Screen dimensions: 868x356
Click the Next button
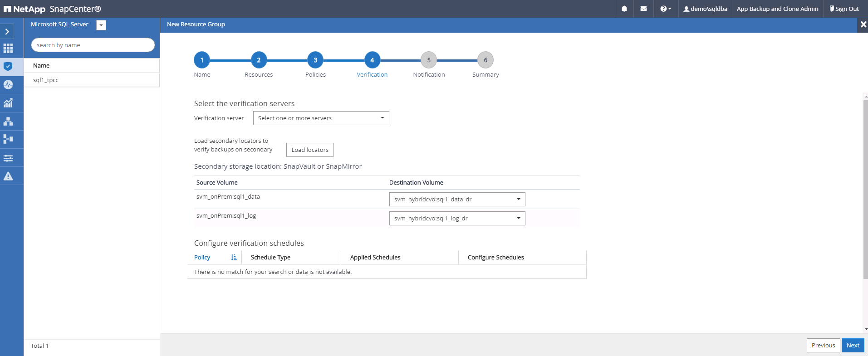click(853, 346)
